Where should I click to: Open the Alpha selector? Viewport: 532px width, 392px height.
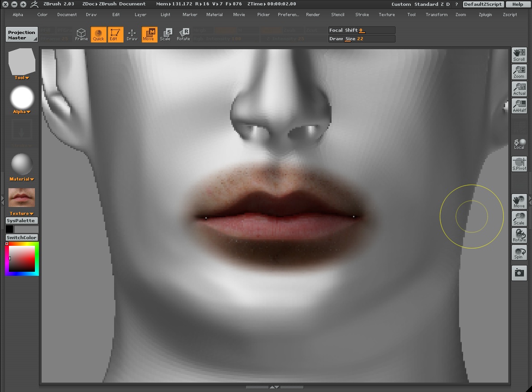coord(21,111)
